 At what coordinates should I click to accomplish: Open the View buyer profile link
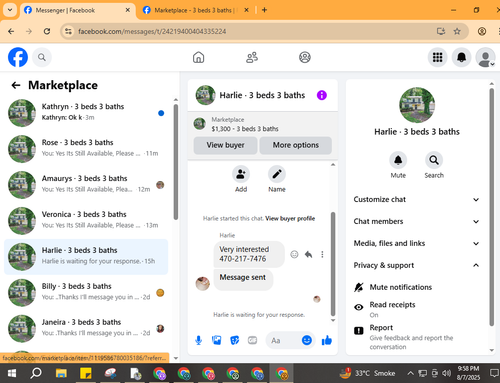(290, 219)
